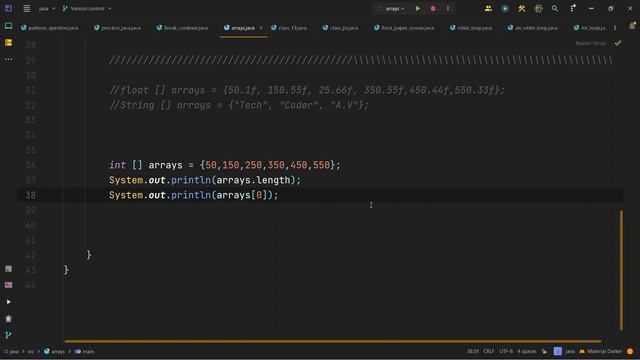
Task: Switch to the for_loop.java tab
Action: (590, 28)
